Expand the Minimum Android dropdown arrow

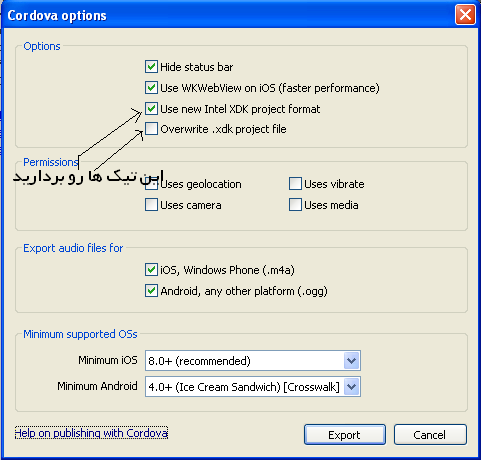pos(351,387)
